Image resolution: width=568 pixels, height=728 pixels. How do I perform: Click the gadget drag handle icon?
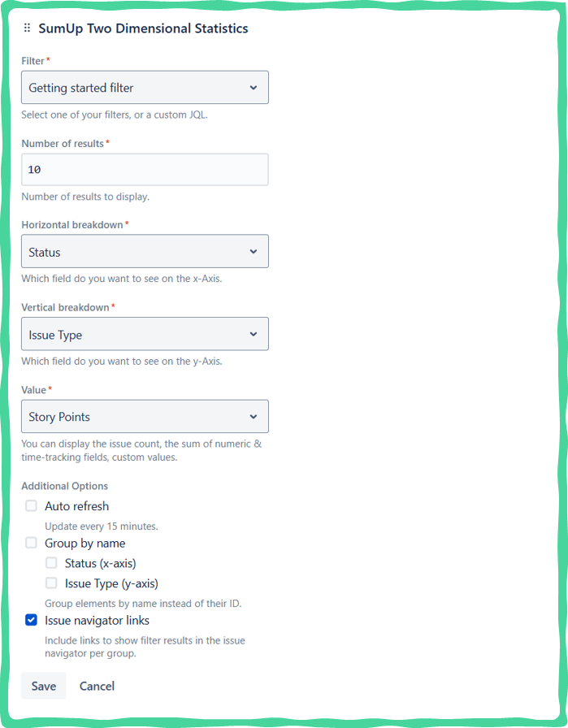pos(27,28)
